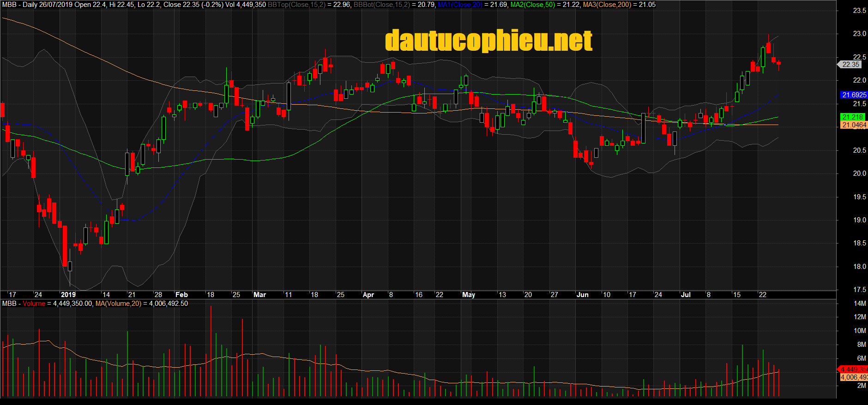The height and width of the screenshot is (405, 868).
Task: Select the blue 21.6925 MA1 value label
Action: point(854,95)
